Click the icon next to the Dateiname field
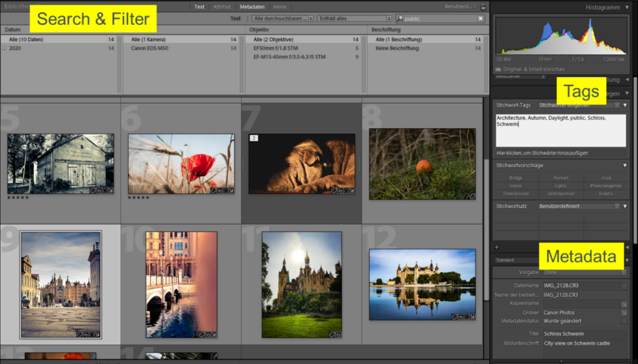The width and height of the screenshot is (638, 364). tap(624, 286)
